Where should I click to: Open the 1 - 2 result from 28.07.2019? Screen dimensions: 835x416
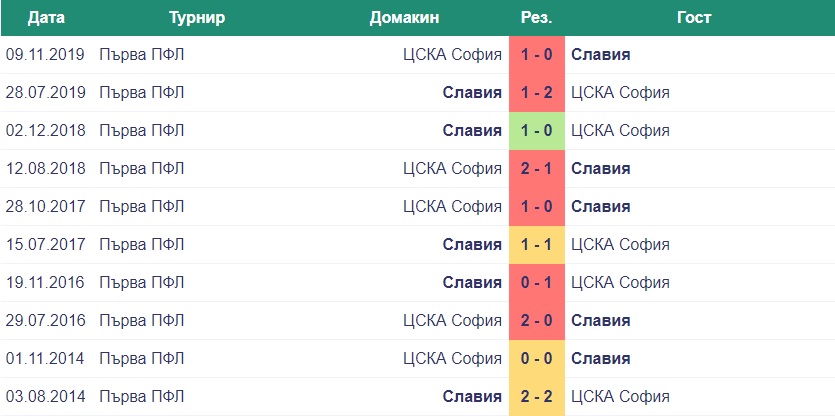pyautogui.click(x=537, y=93)
